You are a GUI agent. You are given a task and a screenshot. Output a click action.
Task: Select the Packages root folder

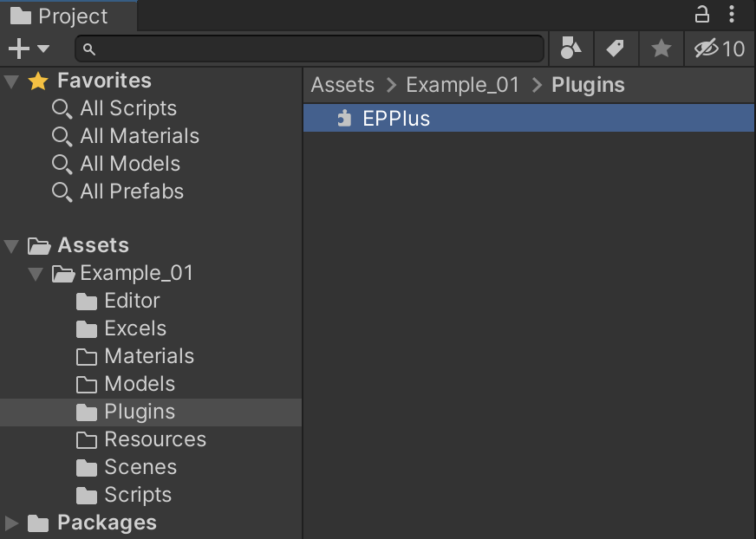coord(107,523)
